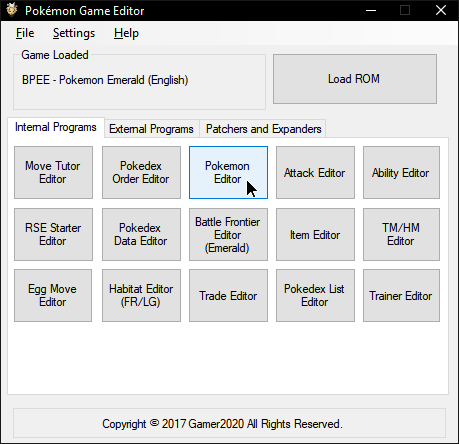Open the File menu

pos(25,33)
